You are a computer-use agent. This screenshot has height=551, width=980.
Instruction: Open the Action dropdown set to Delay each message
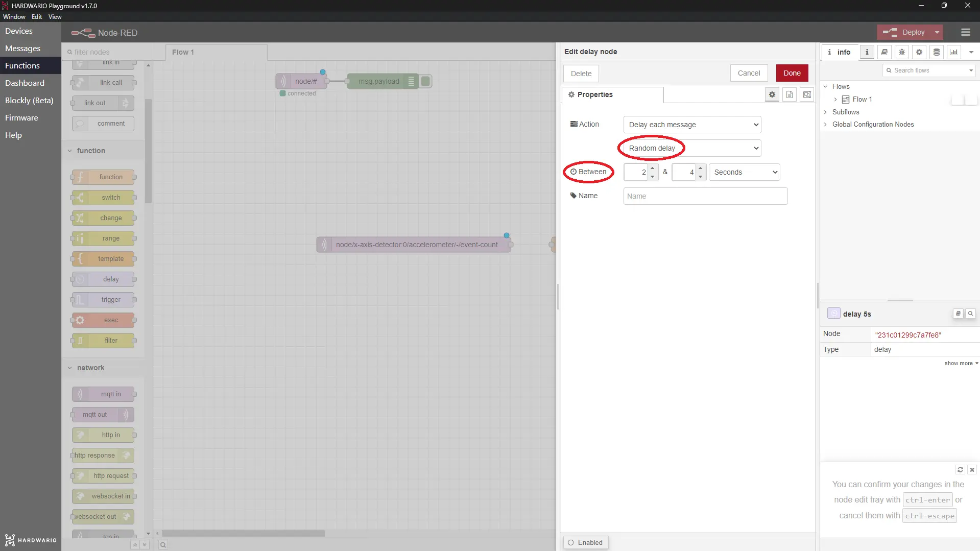pos(692,125)
